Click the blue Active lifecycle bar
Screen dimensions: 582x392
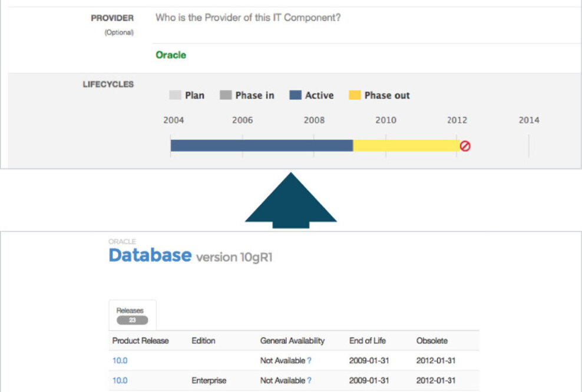[262, 145]
